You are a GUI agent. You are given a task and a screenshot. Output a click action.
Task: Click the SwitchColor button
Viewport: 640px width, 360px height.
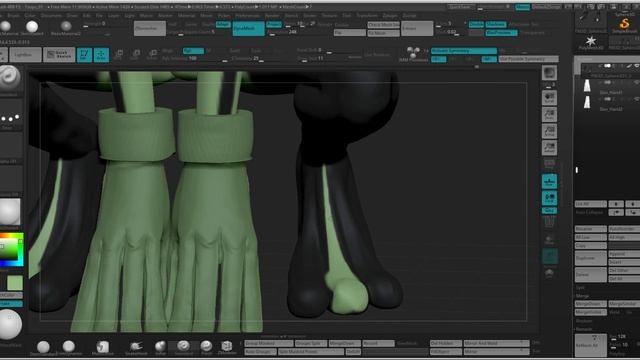(x=11, y=295)
